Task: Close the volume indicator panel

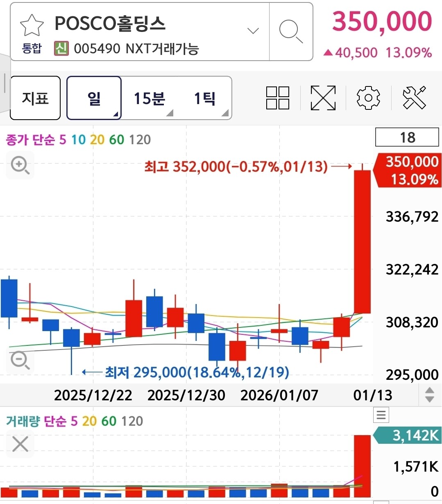Action: [x=20, y=444]
